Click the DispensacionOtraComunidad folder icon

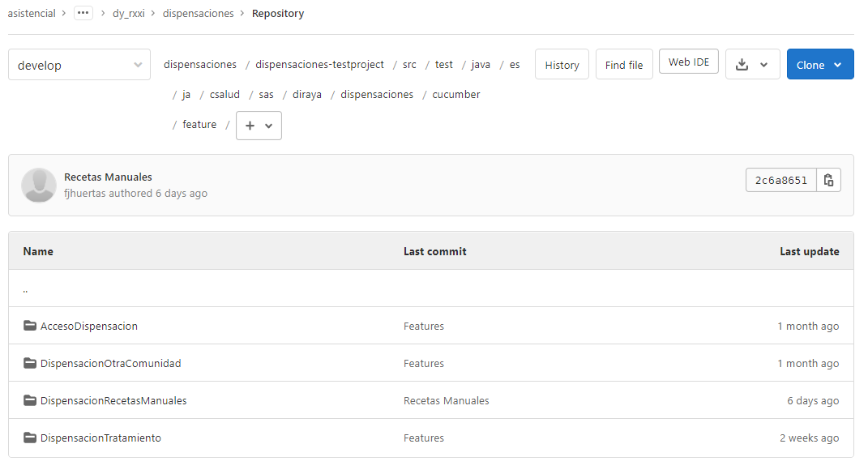(x=30, y=363)
